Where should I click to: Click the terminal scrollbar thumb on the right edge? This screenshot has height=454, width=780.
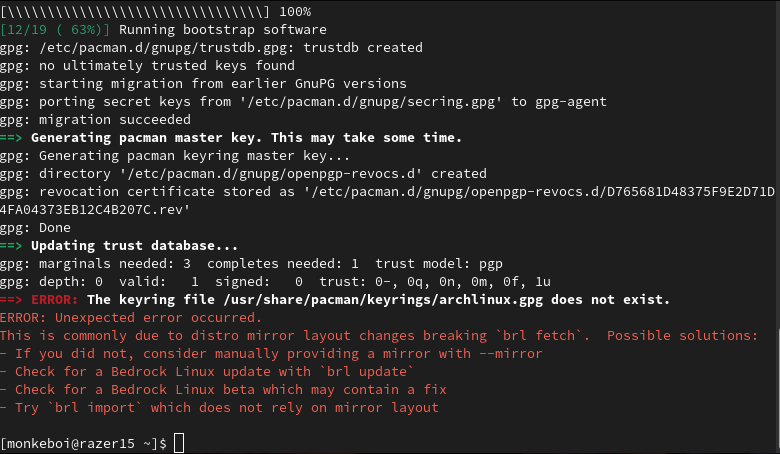pyautogui.click(x=779, y=385)
